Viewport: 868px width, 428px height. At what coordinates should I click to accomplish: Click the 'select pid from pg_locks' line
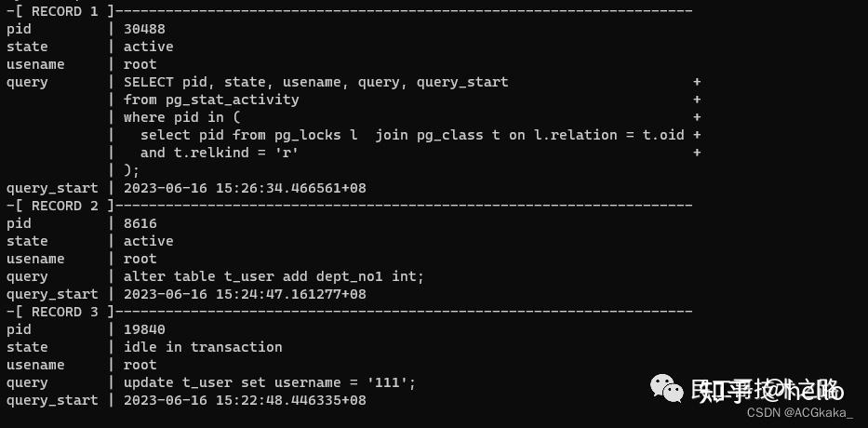pyautogui.click(x=412, y=135)
